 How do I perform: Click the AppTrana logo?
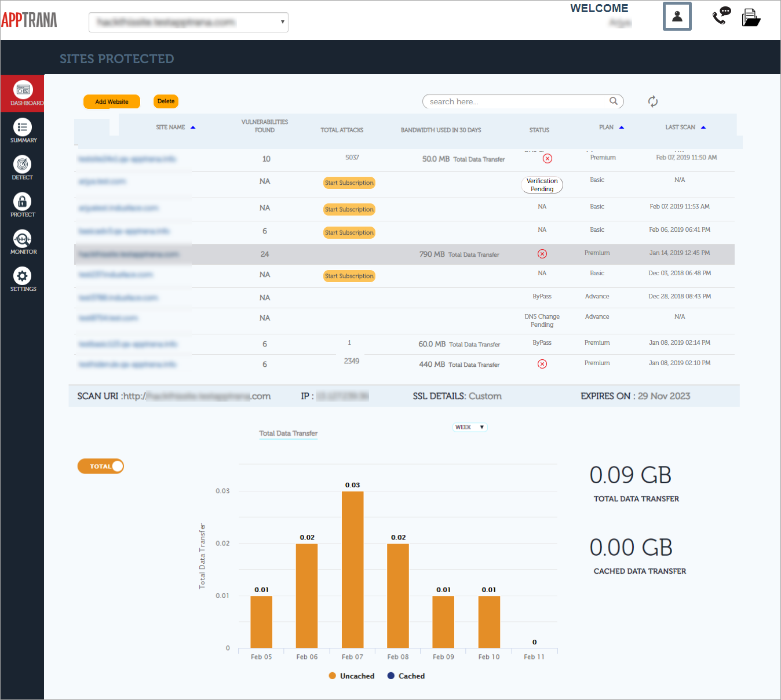click(29, 20)
